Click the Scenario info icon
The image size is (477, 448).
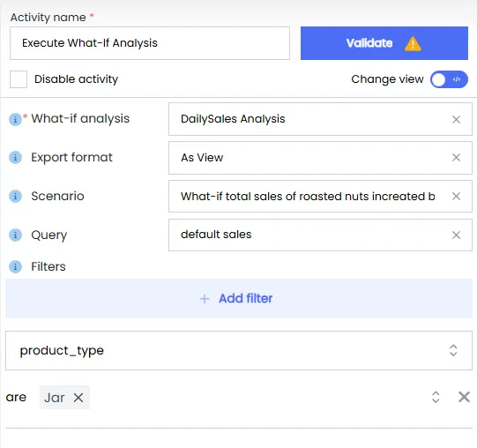(15, 197)
